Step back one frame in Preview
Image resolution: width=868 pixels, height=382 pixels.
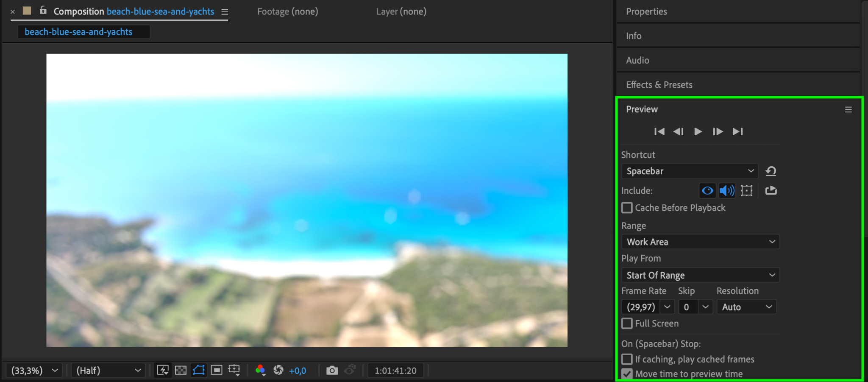[x=679, y=131]
